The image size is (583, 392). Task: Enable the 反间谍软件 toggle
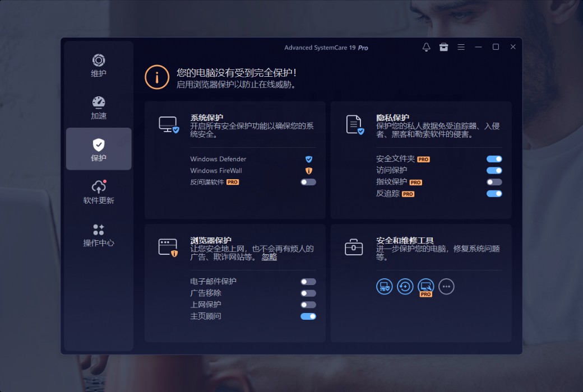click(x=308, y=182)
